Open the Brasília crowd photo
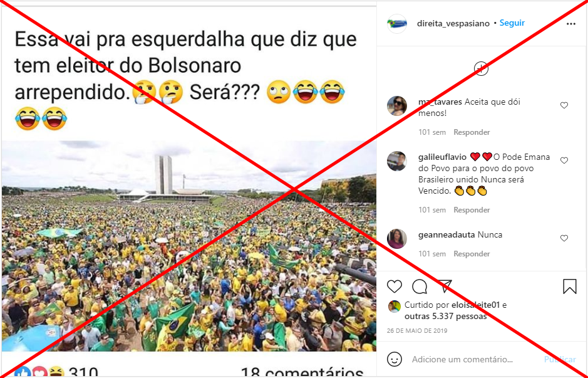This screenshot has width=588, height=378. coord(189,246)
